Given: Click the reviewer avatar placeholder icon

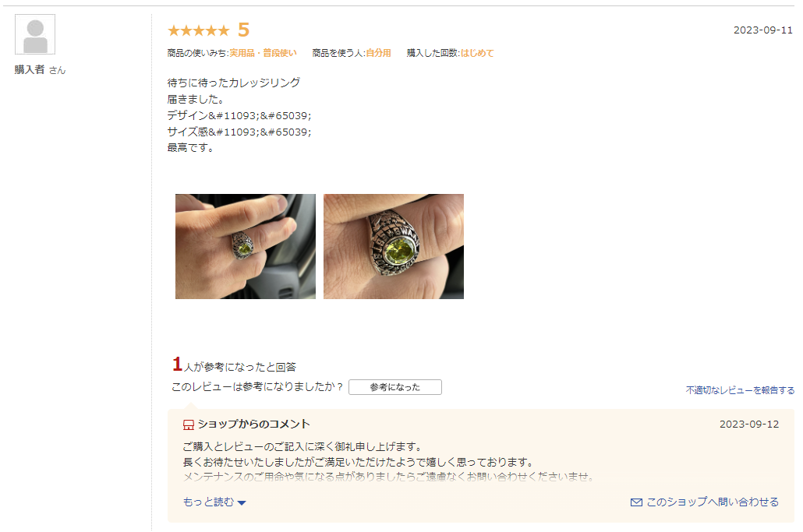Looking at the screenshot, I should tap(35, 34).
